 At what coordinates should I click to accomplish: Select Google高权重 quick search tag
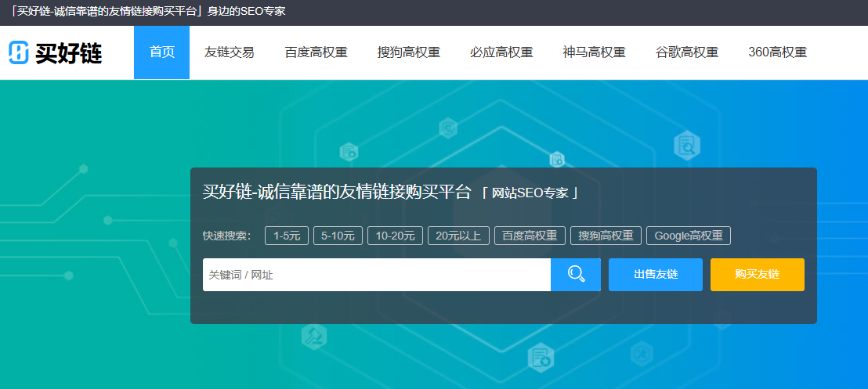689,236
